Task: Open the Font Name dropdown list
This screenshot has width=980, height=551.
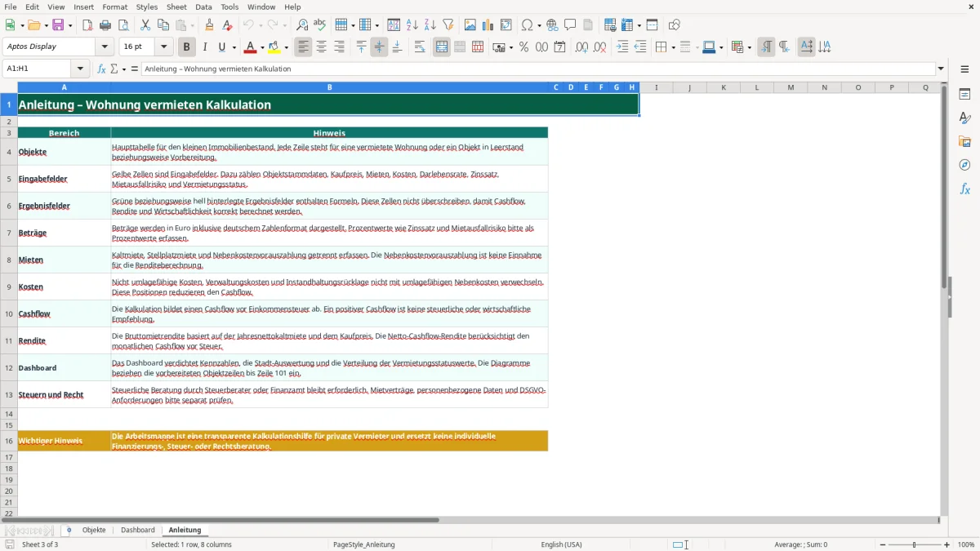Action: tap(106, 47)
